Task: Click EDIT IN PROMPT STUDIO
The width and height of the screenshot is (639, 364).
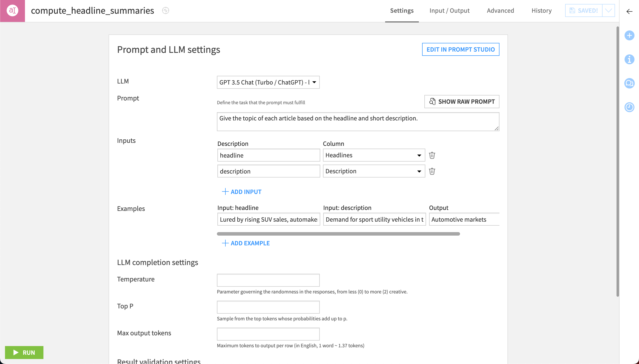Action: [x=460, y=49]
